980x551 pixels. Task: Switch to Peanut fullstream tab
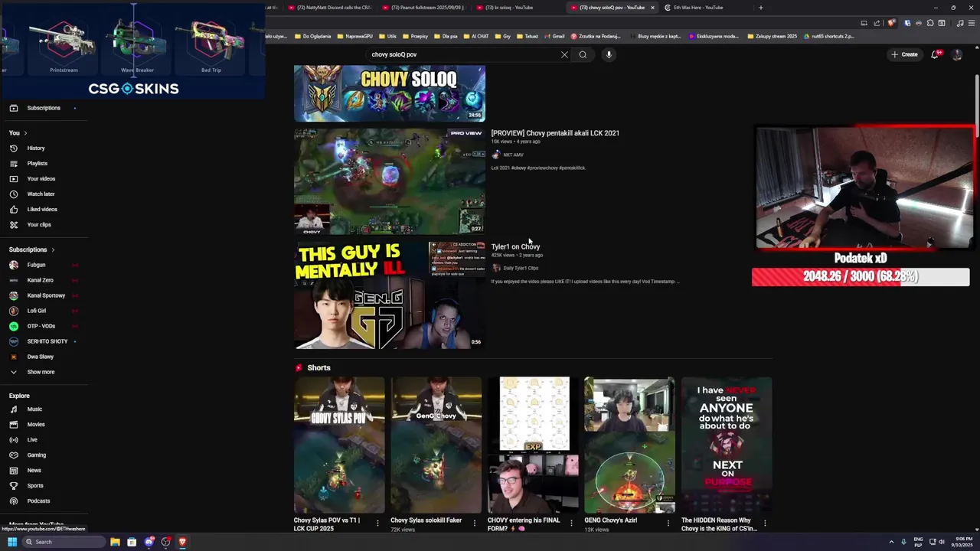click(423, 8)
